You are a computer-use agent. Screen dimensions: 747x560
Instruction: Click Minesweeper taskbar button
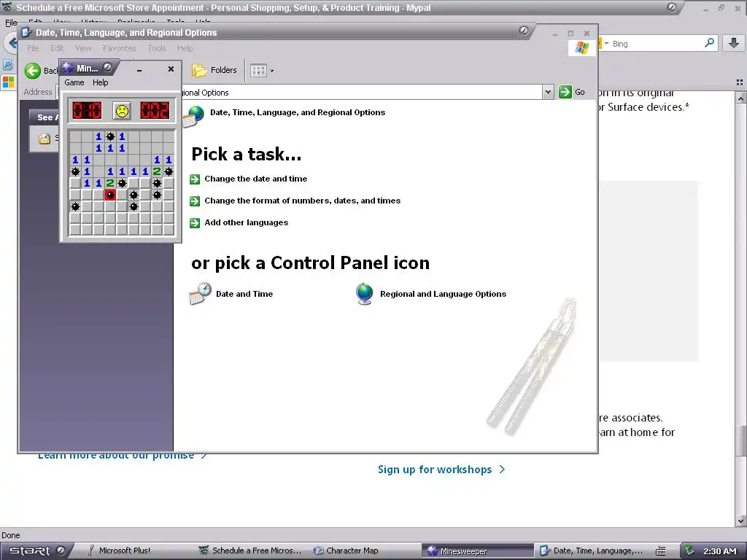pos(477,551)
